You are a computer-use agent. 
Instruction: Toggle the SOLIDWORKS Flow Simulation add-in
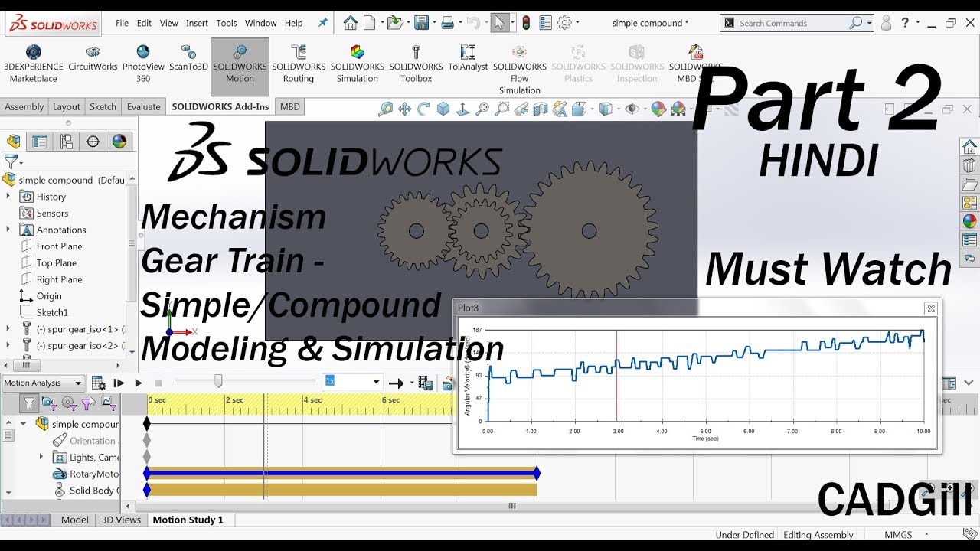520,70
